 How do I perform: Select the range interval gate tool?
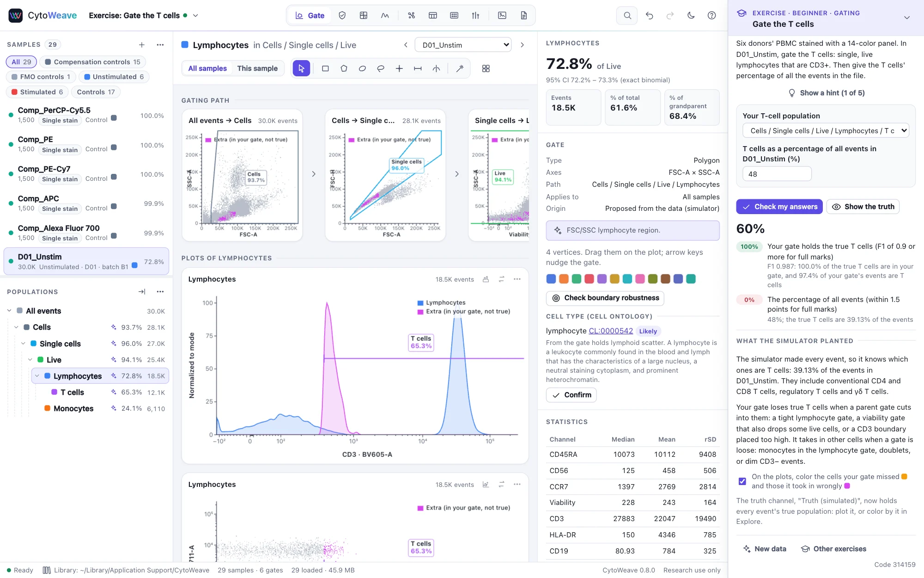418,68
